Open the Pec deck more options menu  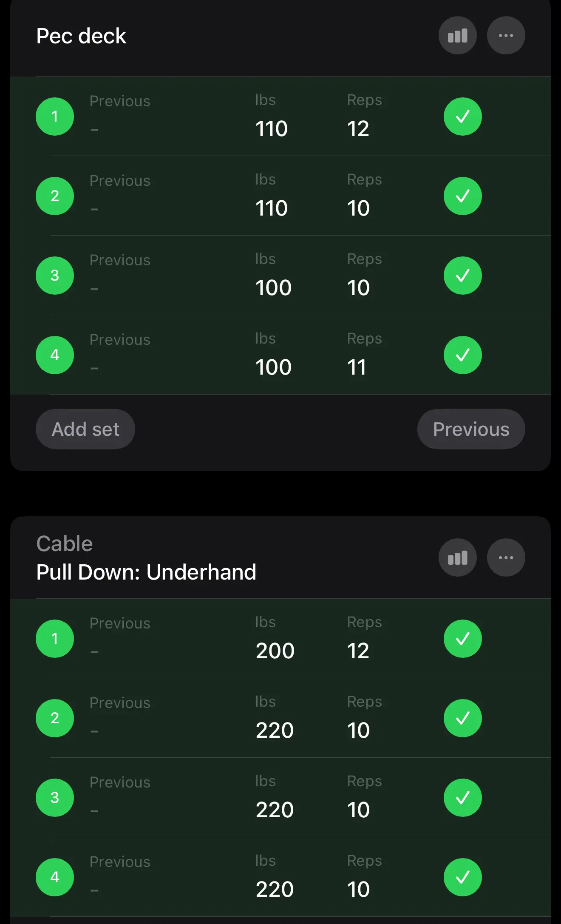tap(506, 36)
